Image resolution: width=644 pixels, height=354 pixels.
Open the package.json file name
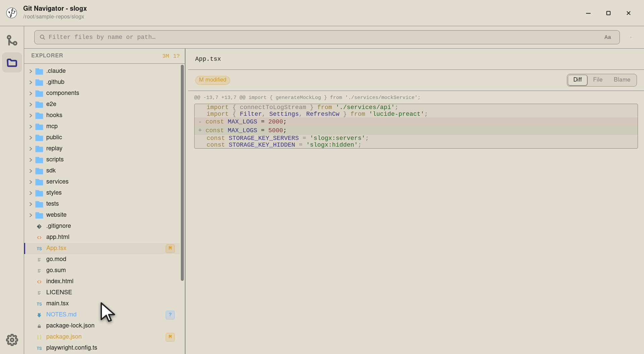tap(64, 337)
